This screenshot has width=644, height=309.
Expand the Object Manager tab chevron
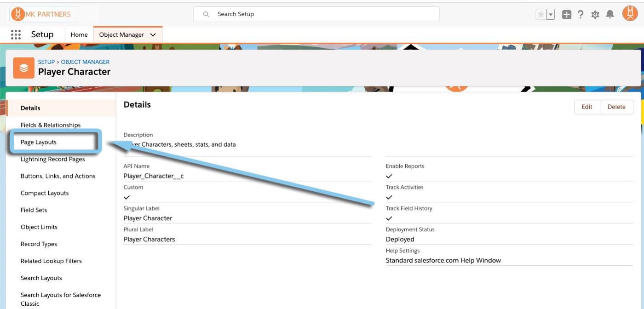(x=153, y=34)
